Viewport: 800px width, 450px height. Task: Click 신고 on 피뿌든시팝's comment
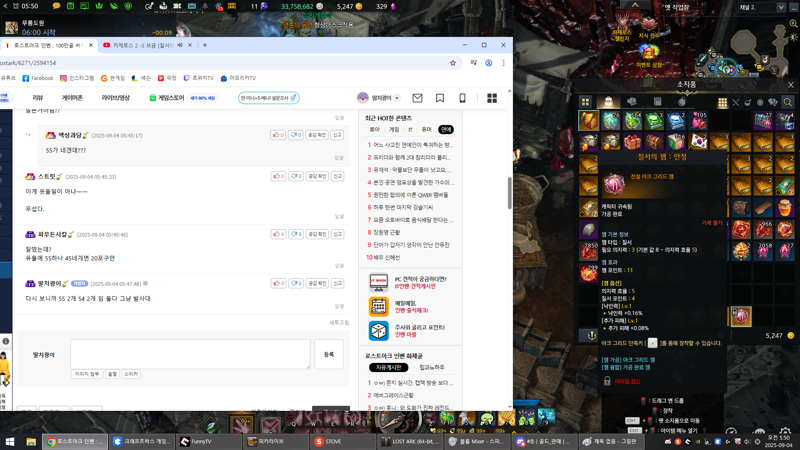[338, 234]
